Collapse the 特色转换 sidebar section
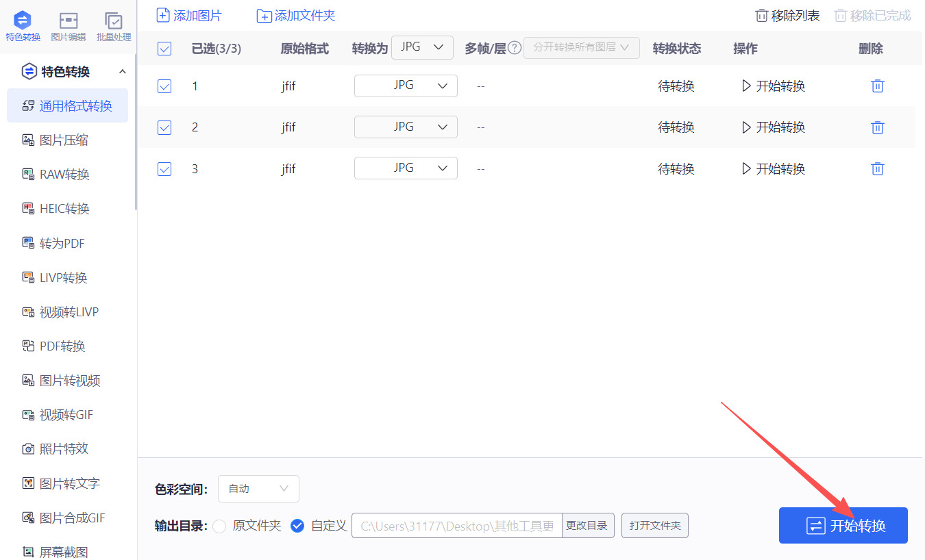The image size is (925, 560). pyautogui.click(x=123, y=72)
